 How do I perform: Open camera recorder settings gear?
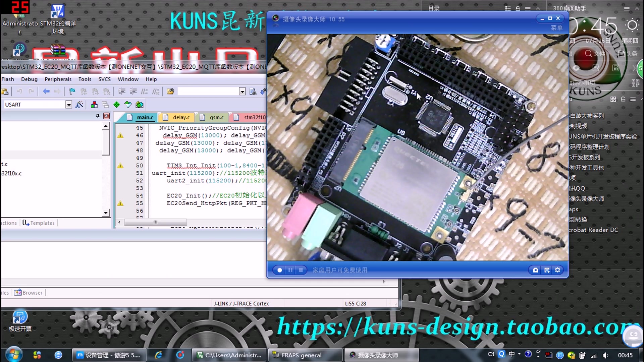tap(557, 270)
